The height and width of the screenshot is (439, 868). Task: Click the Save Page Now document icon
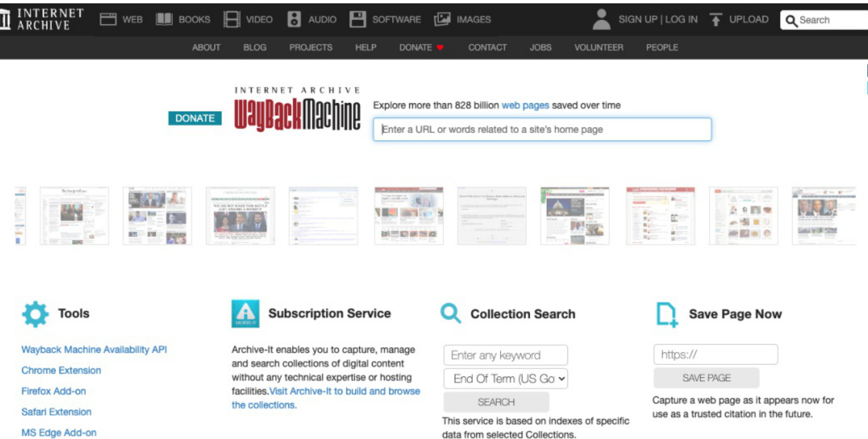(666, 315)
